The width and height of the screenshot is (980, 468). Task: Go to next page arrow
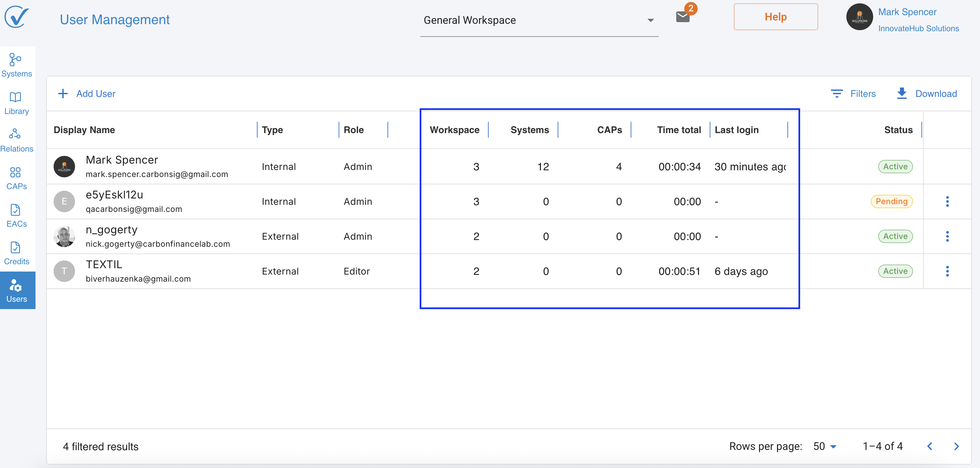(x=956, y=446)
